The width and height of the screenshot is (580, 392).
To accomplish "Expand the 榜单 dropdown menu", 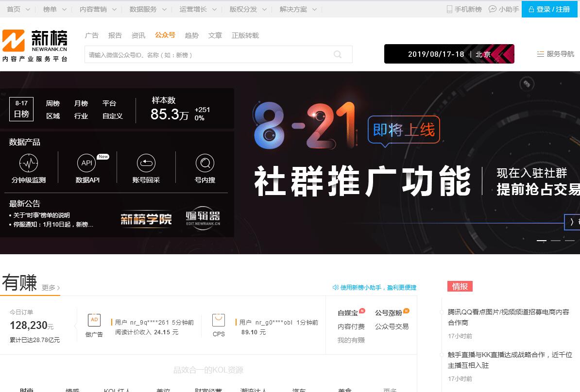I will tap(54, 9).
